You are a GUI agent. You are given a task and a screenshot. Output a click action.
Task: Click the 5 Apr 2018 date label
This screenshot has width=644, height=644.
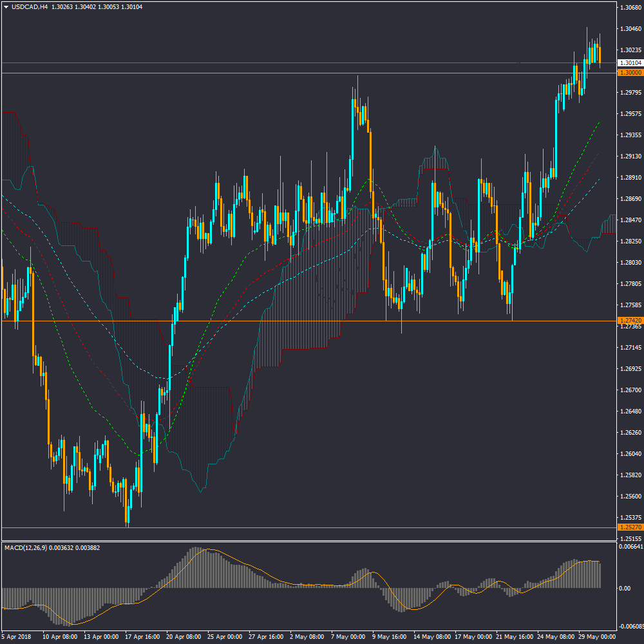click(x=17, y=636)
